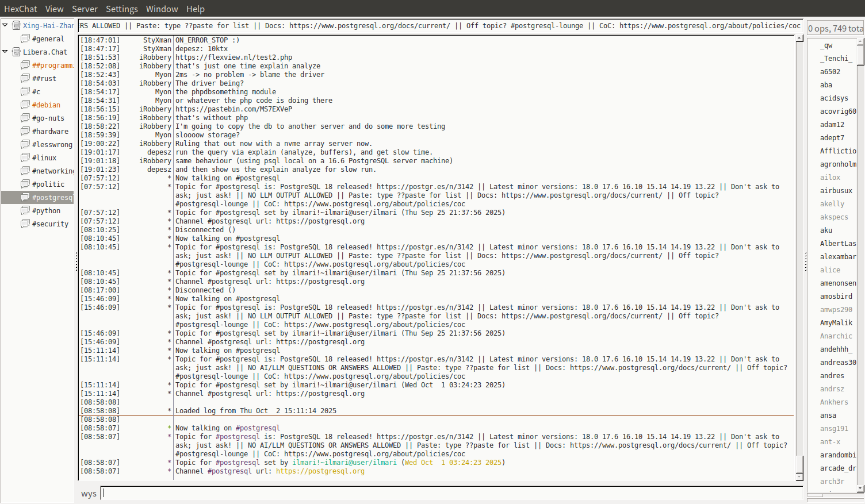The width and height of the screenshot is (865, 504).
Task: Click the 'wys' nickname button
Action: 89,494
